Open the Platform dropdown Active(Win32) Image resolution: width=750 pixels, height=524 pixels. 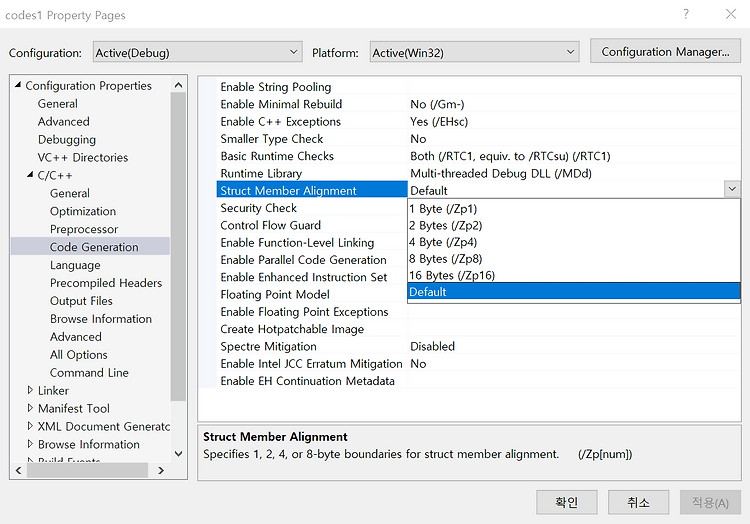tap(474, 52)
